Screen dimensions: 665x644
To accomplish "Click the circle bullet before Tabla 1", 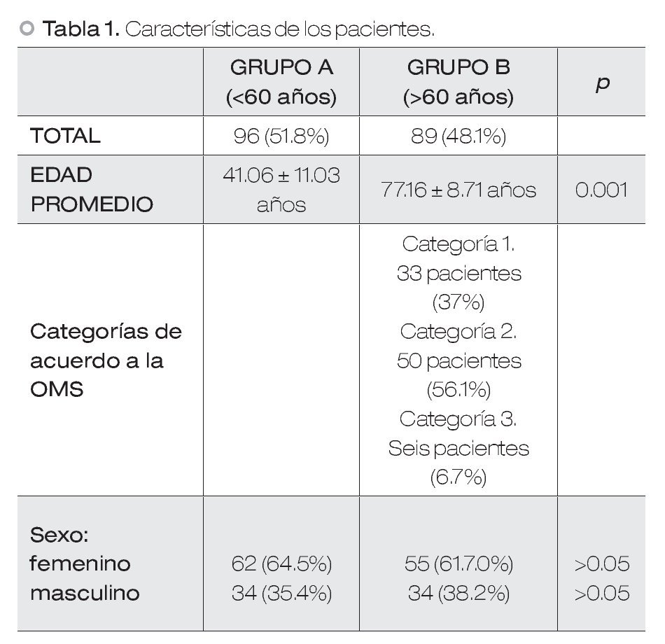I will (27, 29).
